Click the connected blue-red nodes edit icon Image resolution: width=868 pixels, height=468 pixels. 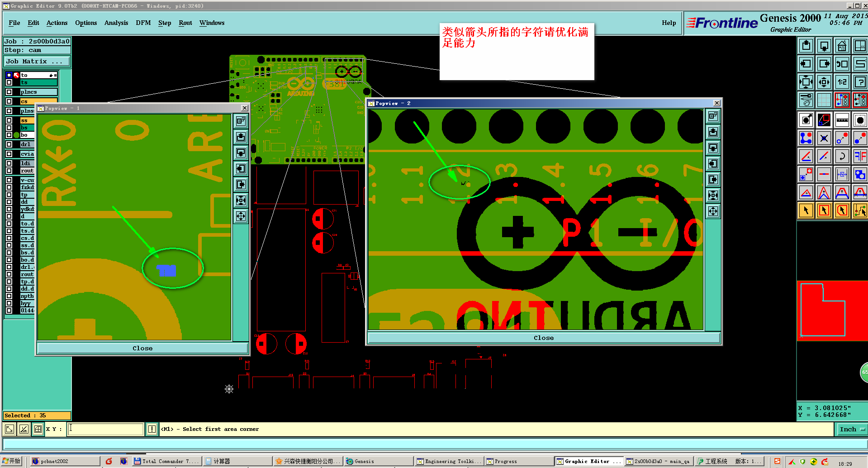(806, 138)
